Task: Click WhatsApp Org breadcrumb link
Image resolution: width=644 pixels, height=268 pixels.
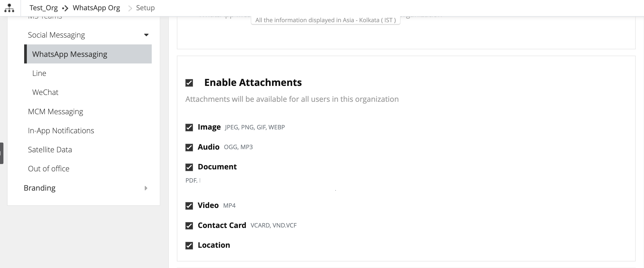Action: pyautogui.click(x=96, y=8)
